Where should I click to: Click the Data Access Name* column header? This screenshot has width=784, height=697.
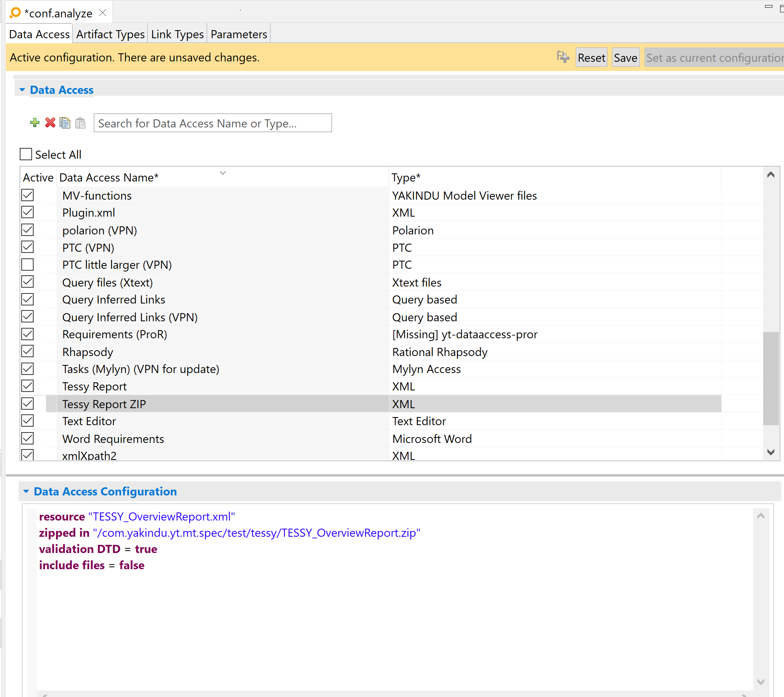[223, 178]
